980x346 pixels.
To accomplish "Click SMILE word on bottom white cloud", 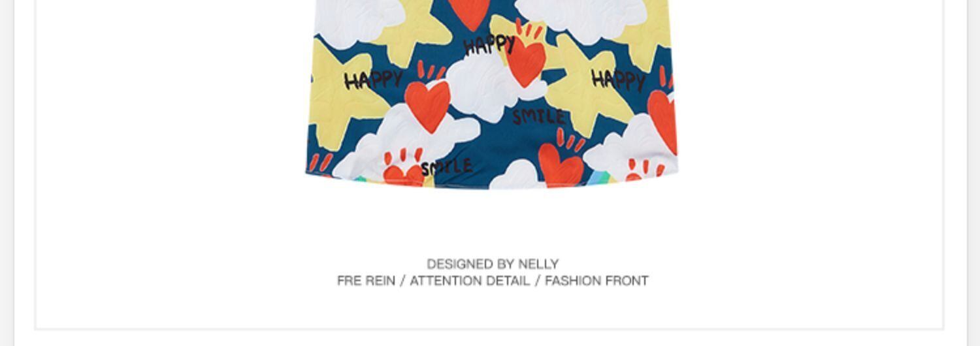I will point(447,168).
